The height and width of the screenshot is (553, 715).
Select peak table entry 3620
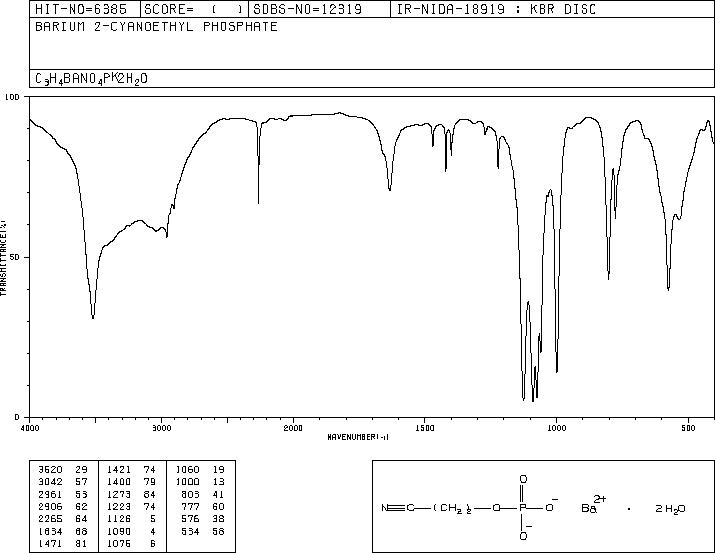(x=63, y=469)
